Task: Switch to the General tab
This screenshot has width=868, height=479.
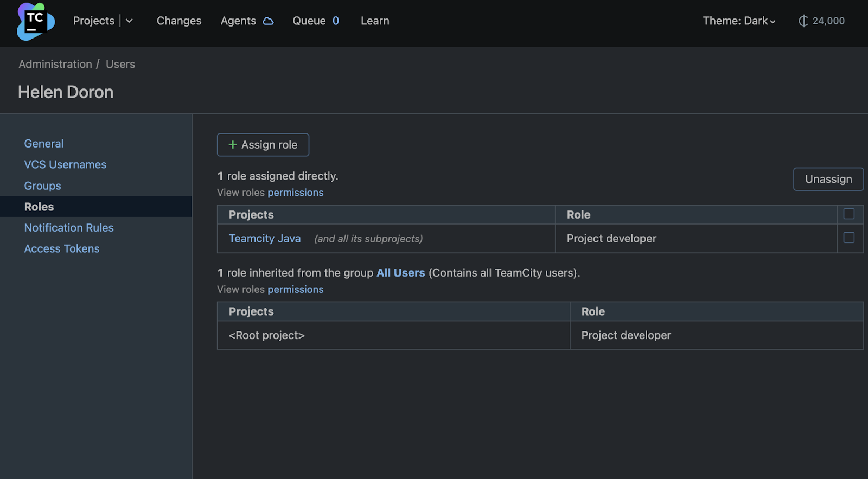Action: pos(44,144)
